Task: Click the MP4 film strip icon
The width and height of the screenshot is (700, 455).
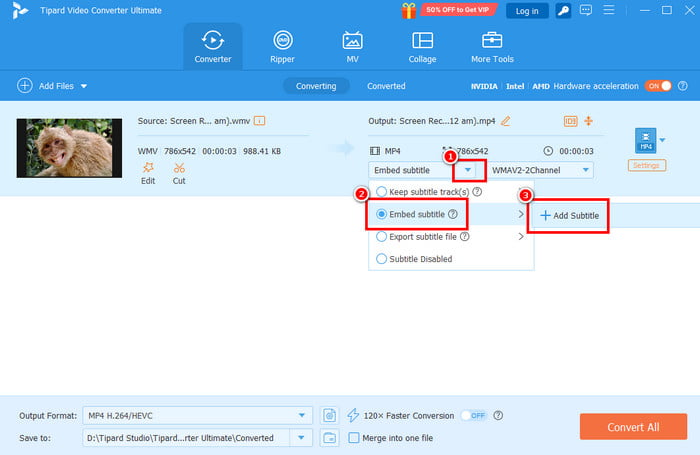Action: click(375, 151)
